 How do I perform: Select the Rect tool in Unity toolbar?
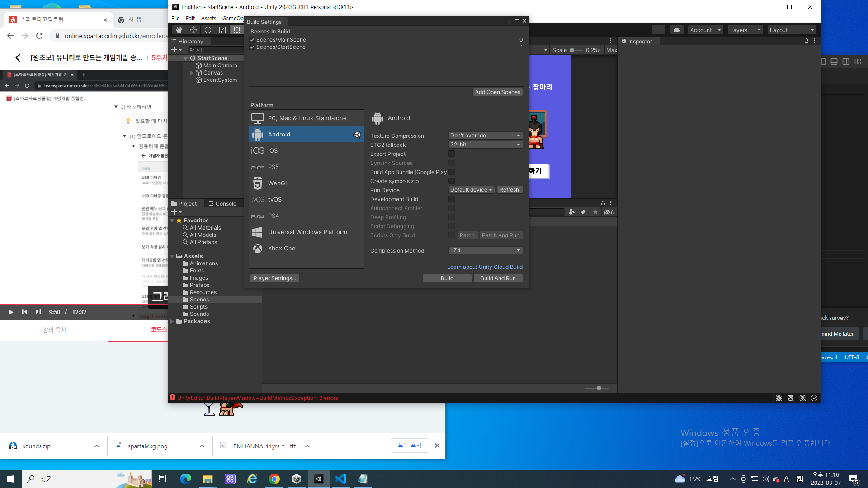click(236, 30)
